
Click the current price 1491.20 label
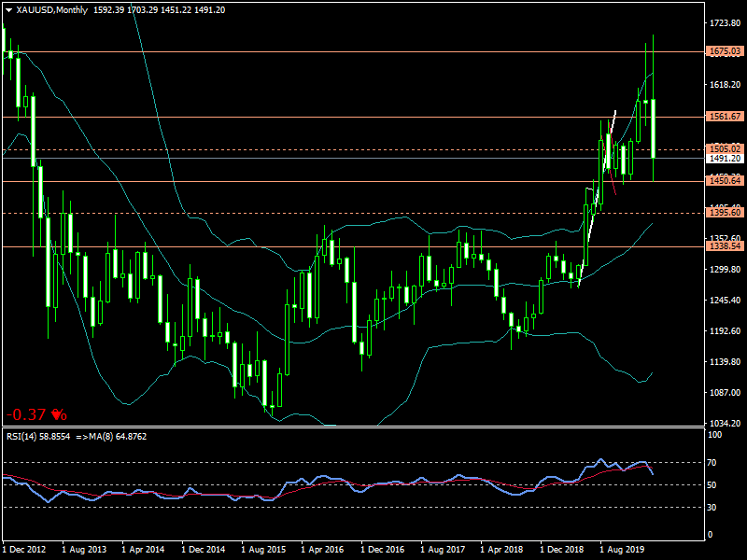[x=725, y=159]
